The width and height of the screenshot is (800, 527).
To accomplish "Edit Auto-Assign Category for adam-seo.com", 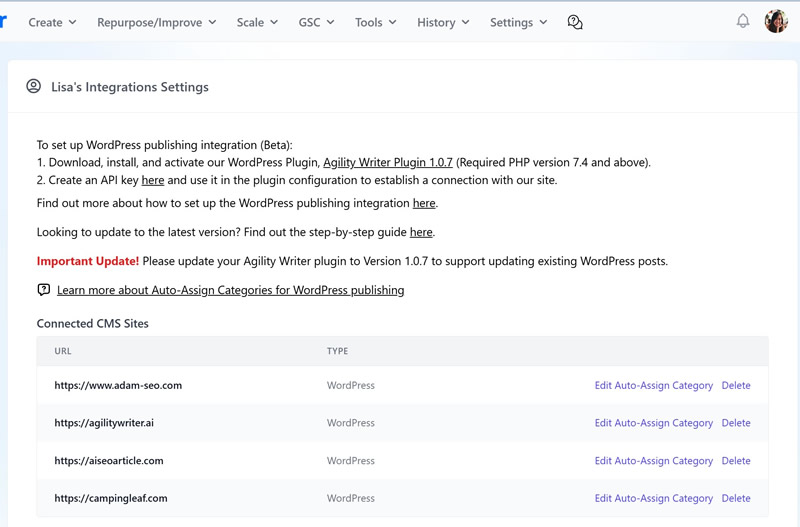I will pos(654,385).
